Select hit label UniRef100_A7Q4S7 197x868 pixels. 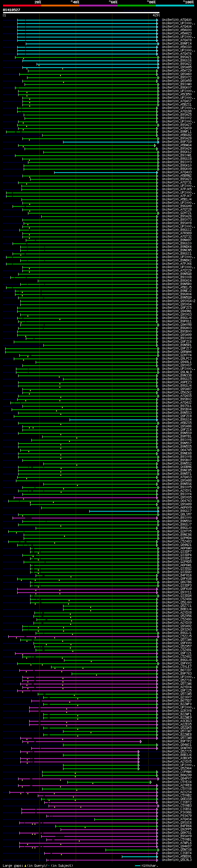[177, 101]
